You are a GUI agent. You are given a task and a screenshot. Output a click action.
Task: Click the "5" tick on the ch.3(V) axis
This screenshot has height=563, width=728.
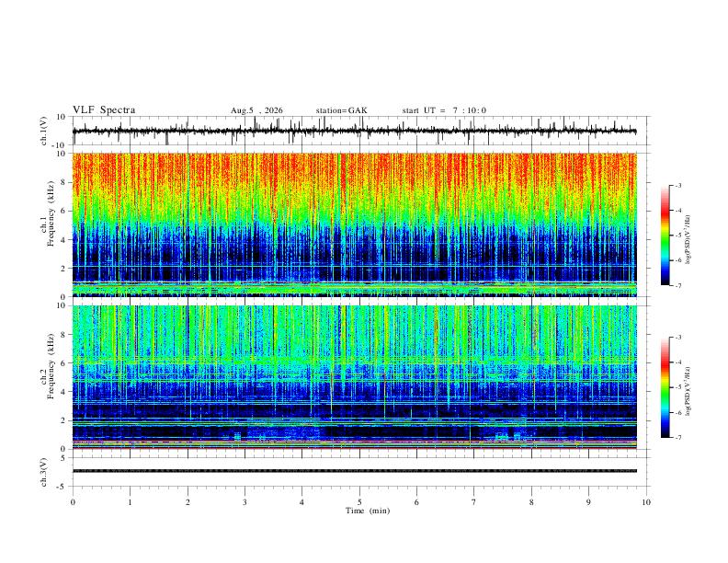tap(64, 457)
